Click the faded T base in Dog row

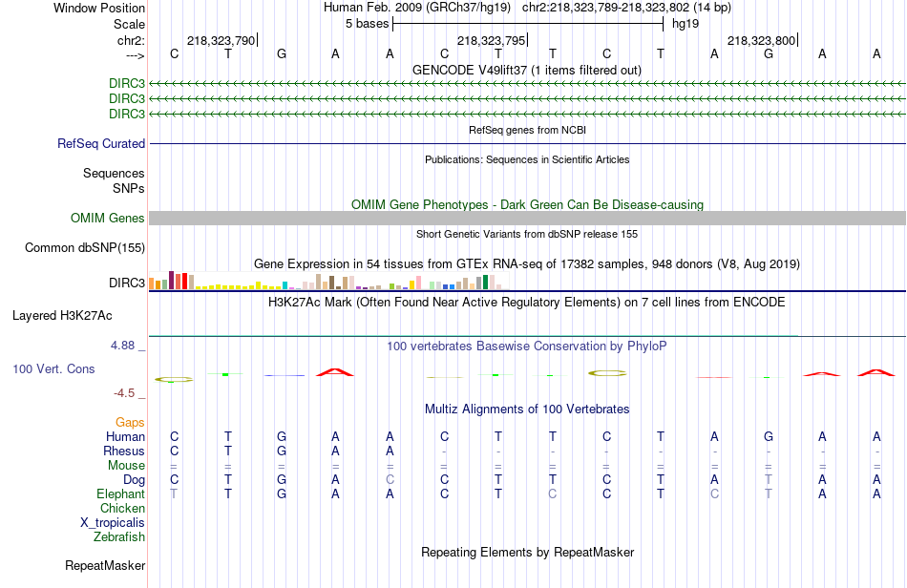tap(769, 480)
